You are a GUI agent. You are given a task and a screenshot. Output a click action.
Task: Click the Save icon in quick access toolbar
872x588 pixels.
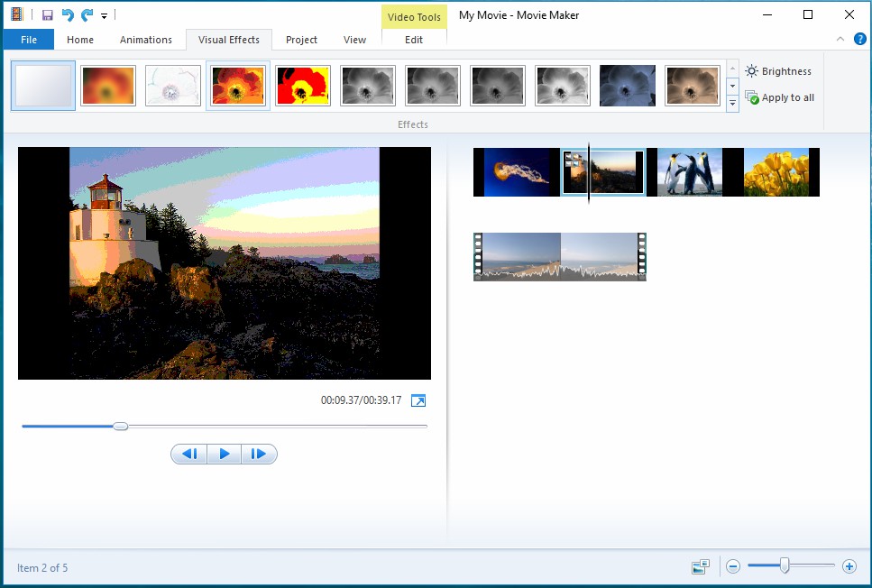click(47, 15)
